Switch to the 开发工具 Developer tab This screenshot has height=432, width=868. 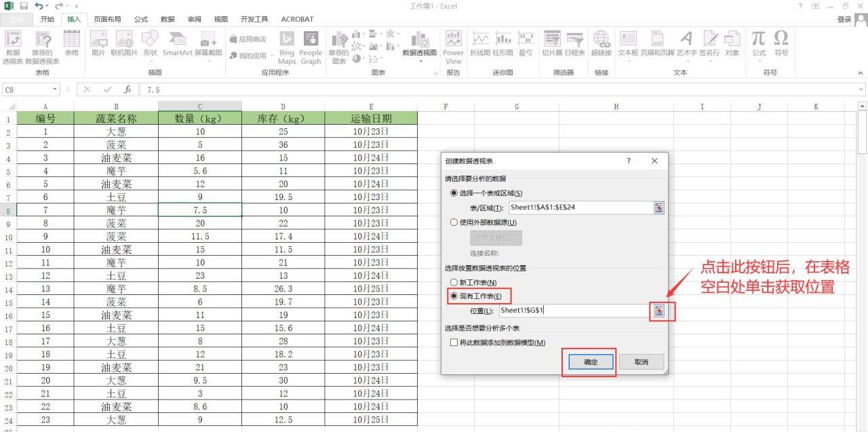pos(254,19)
